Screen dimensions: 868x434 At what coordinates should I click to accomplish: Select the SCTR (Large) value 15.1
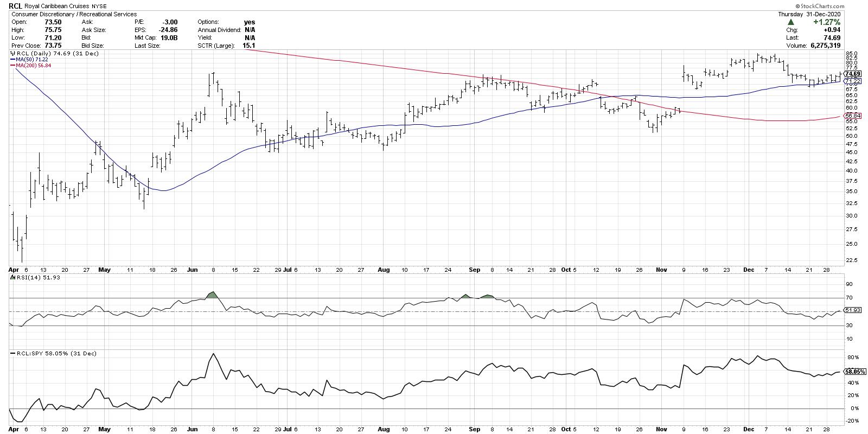(250, 46)
